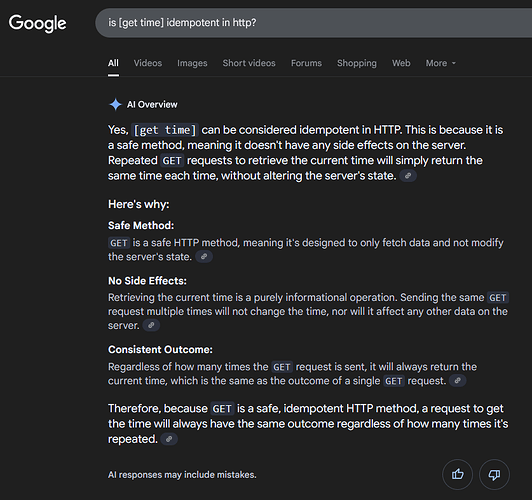Switch to the Web results tab
Image resolution: width=532 pixels, height=500 pixels.
point(401,63)
